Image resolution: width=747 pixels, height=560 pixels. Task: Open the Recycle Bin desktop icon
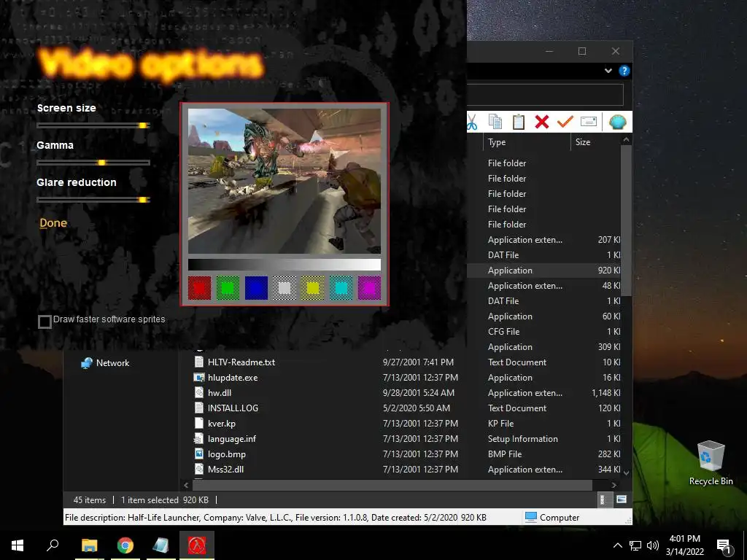[x=711, y=463]
